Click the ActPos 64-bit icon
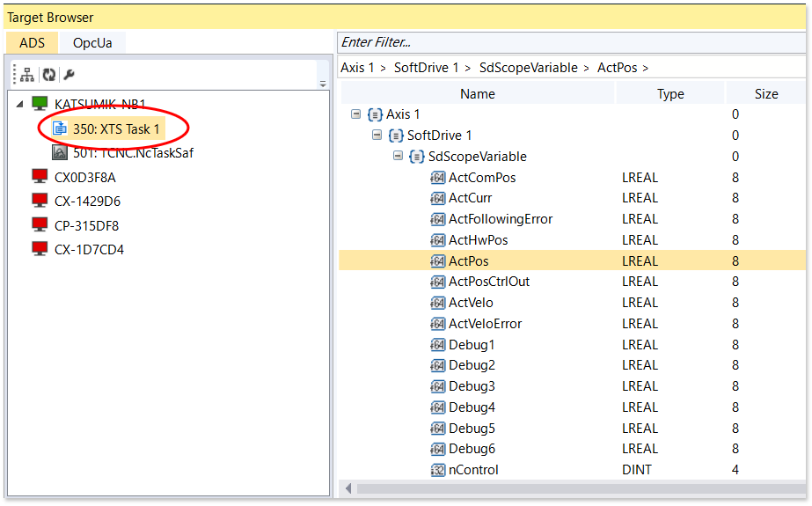This screenshot has width=812, height=506. 437,261
